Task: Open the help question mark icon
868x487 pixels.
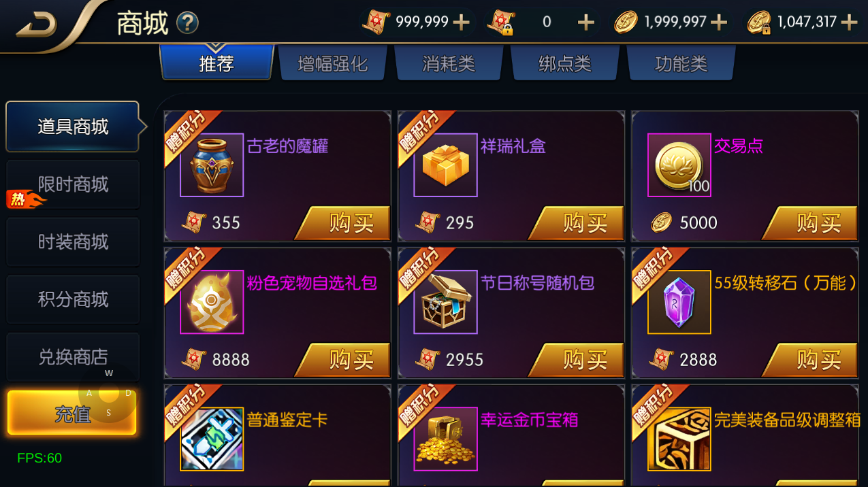Action: click(x=187, y=23)
